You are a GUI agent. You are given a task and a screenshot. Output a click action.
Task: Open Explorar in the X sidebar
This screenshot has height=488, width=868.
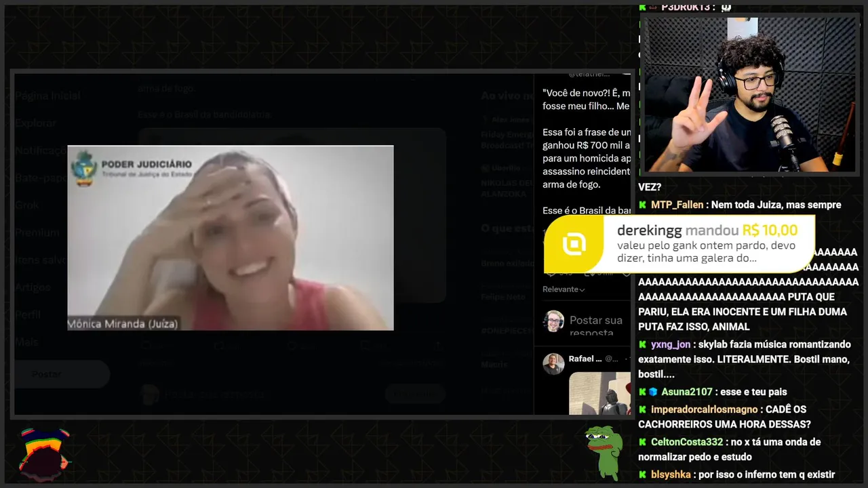point(36,123)
